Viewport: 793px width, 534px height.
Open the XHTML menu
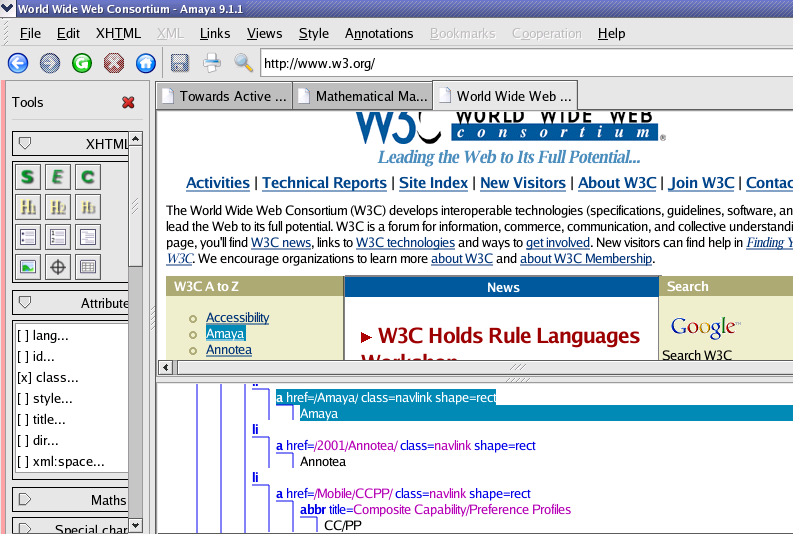click(118, 33)
